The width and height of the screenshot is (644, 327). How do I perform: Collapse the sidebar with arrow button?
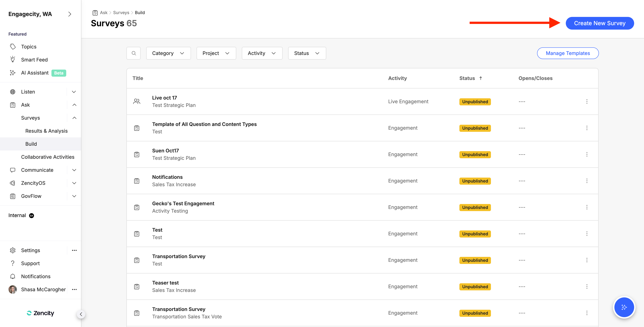[81, 314]
